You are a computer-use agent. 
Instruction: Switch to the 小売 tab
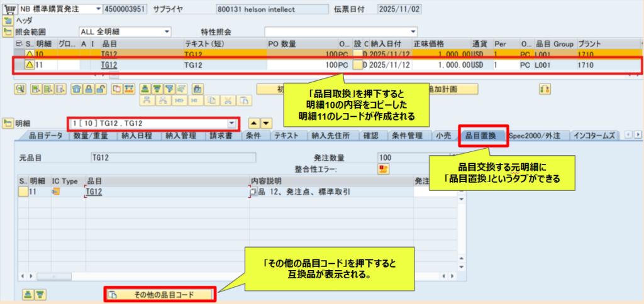tap(444, 137)
